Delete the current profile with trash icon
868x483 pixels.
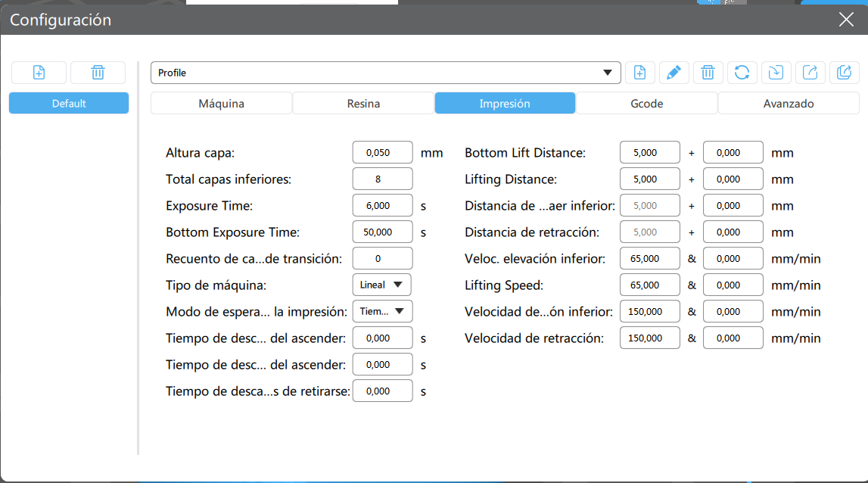(x=708, y=73)
